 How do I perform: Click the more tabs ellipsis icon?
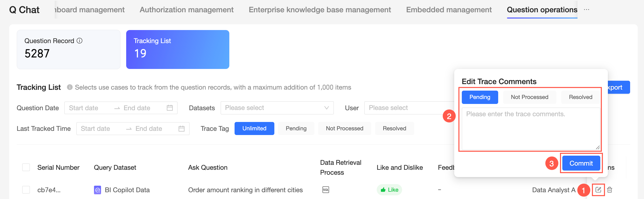586,10
